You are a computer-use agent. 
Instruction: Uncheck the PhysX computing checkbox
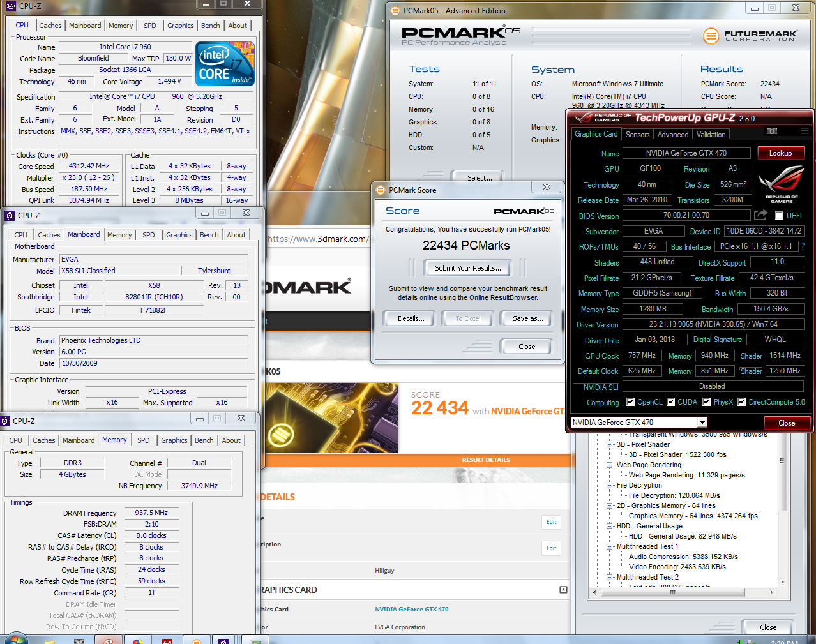707,402
